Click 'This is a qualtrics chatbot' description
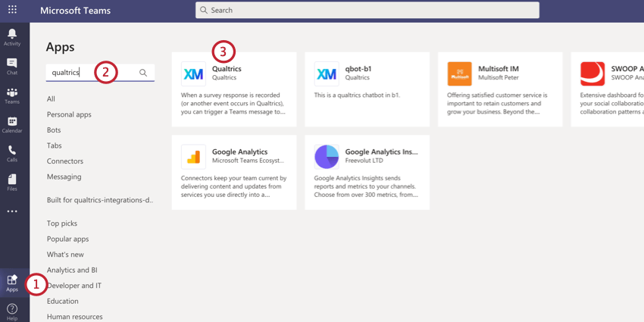This screenshot has height=322, width=644. pos(357,95)
